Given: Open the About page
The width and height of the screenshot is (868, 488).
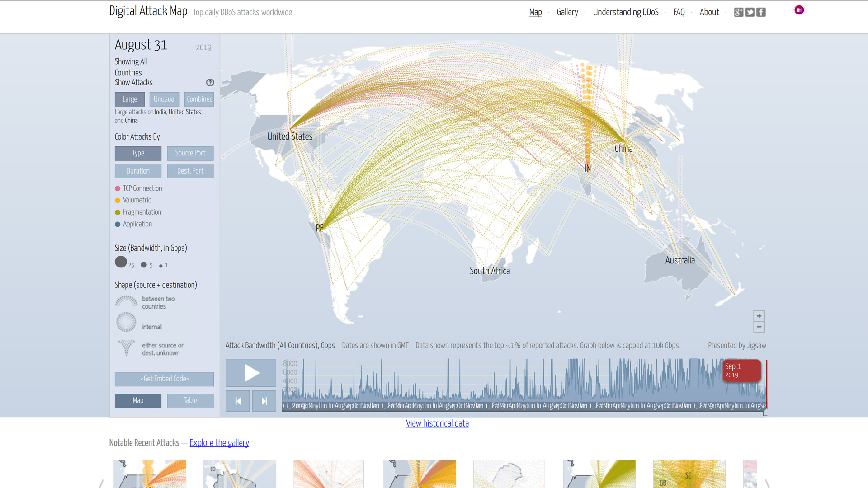Looking at the screenshot, I should (709, 12).
